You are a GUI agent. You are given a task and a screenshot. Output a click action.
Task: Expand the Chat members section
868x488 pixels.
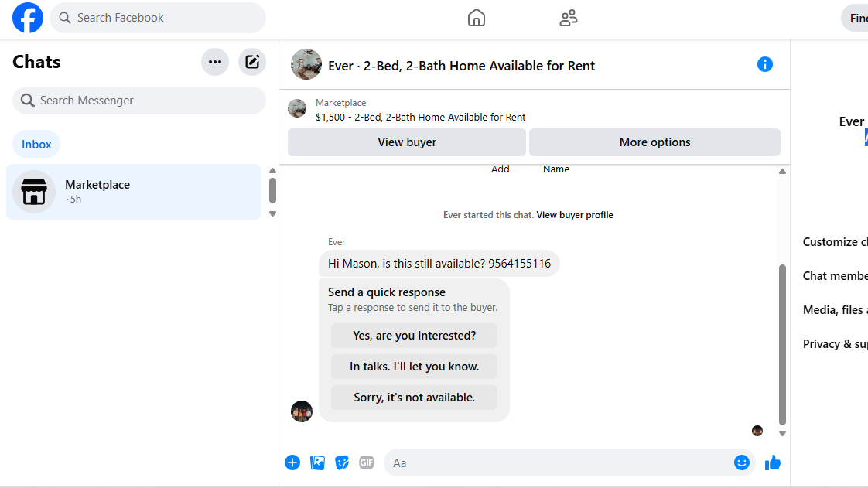[x=836, y=275]
